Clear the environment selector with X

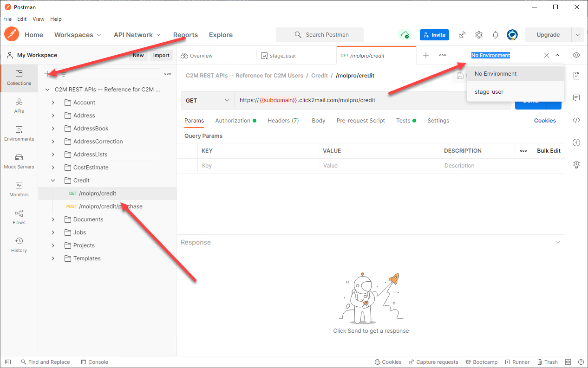coord(547,55)
